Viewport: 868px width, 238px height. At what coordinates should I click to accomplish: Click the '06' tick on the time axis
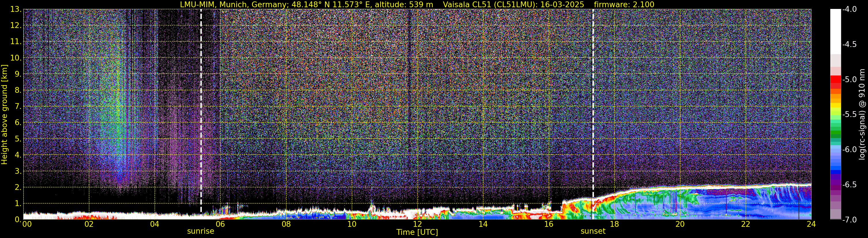coord(220,224)
